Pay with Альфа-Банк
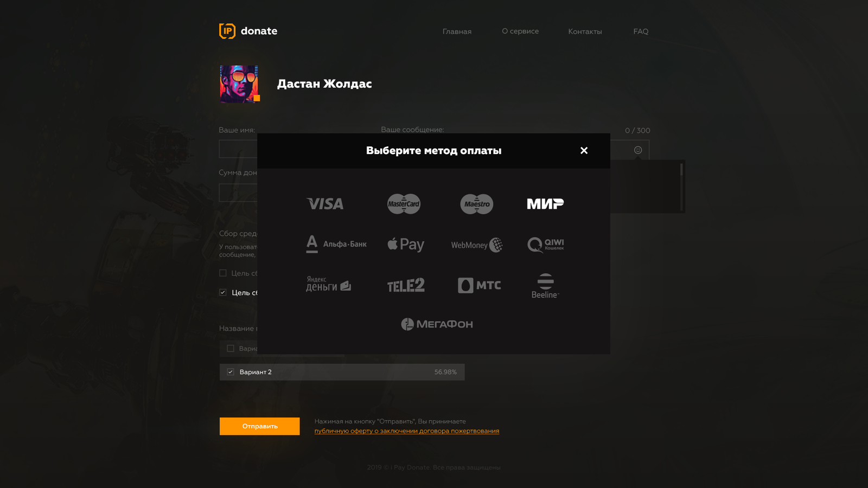Viewport: 868px width, 488px height. (336, 244)
